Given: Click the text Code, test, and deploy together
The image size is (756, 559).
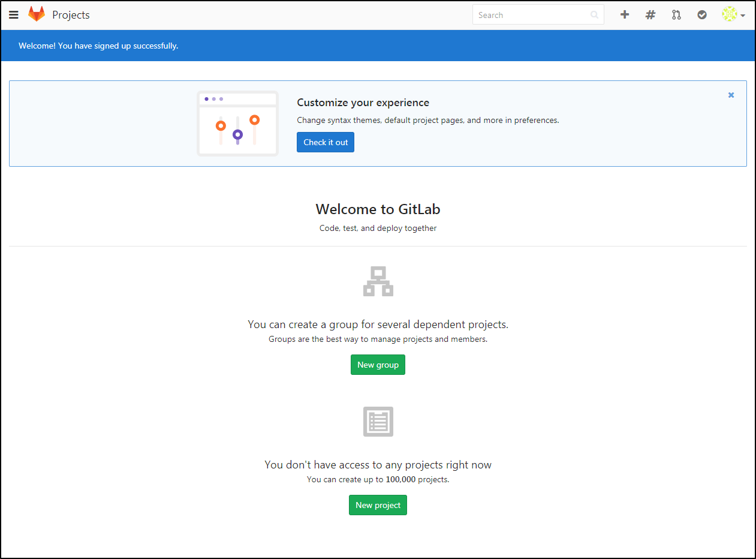Looking at the screenshot, I should click(378, 228).
